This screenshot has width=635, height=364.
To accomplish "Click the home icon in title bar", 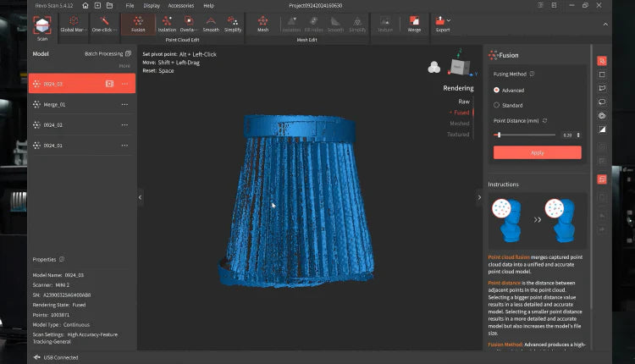I will [85, 5].
